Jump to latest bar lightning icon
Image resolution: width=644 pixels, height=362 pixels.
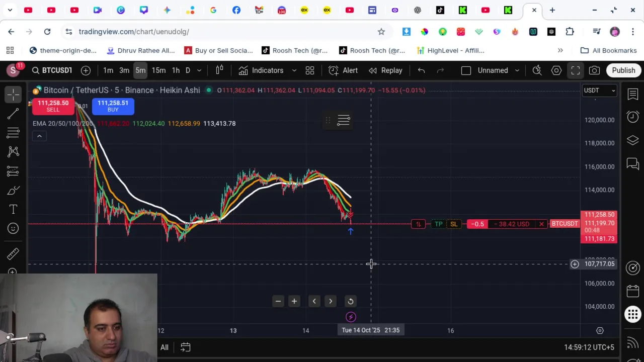tap(351, 317)
